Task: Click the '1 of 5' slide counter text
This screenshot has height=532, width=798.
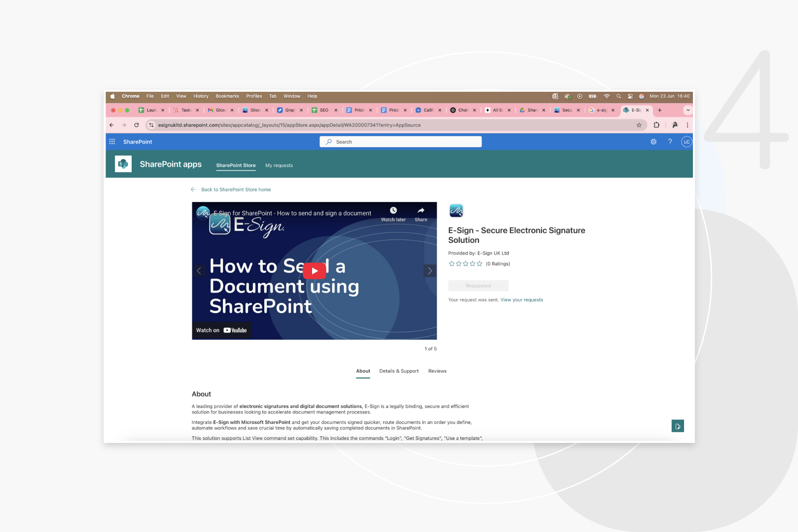Action: (x=430, y=349)
